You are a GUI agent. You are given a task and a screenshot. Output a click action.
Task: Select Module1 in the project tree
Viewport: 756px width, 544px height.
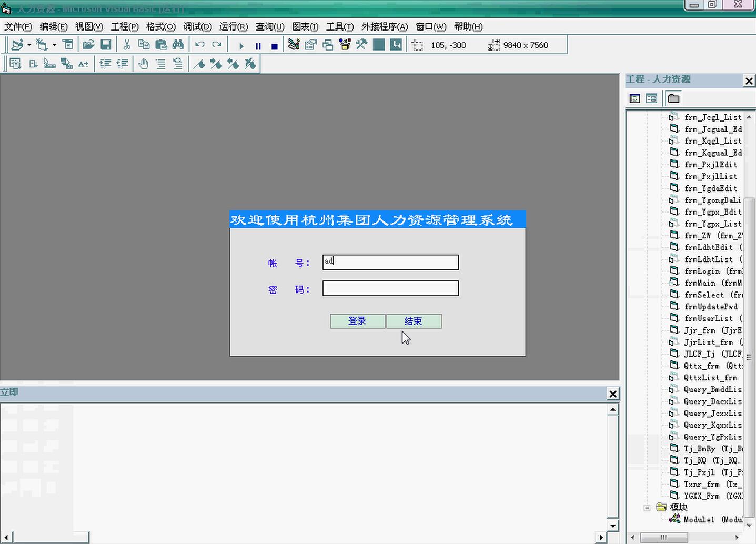point(706,519)
